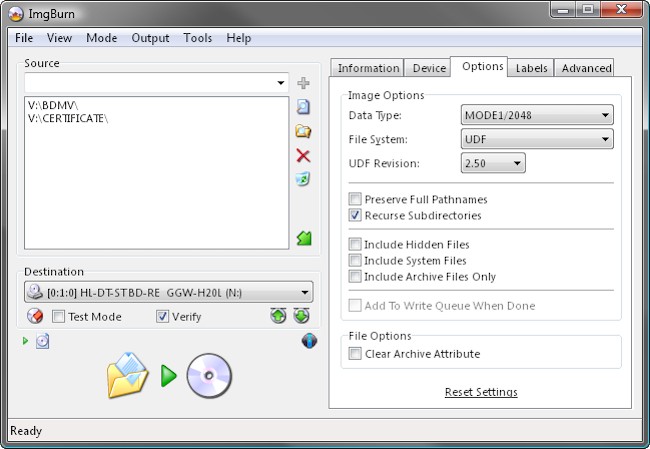Click the red X remove icon
650x449 pixels.
(303, 156)
